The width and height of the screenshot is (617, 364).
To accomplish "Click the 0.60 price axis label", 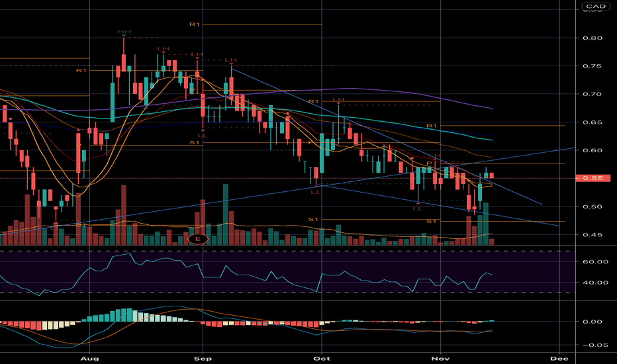I will (593, 150).
